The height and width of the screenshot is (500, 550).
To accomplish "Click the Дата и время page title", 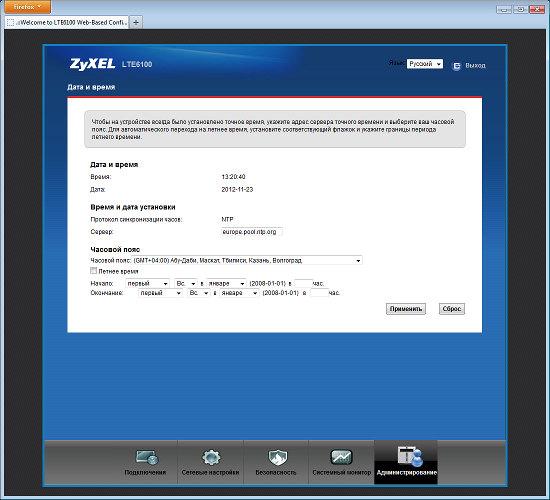I will click(91, 87).
